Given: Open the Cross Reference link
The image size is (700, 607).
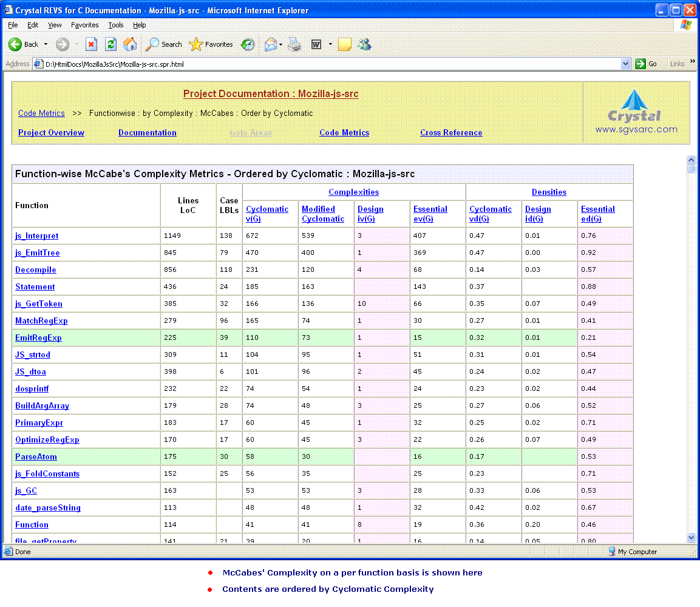Looking at the screenshot, I should coord(451,132).
